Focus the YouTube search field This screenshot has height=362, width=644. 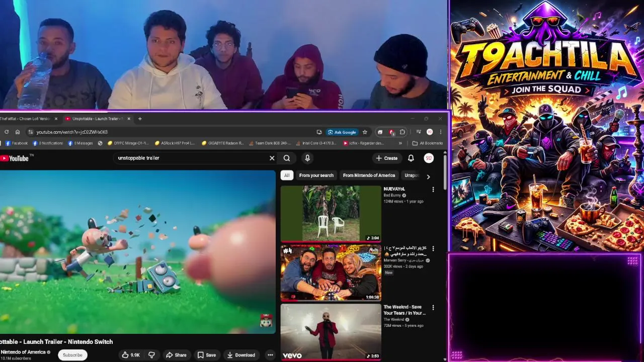(x=191, y=158)
